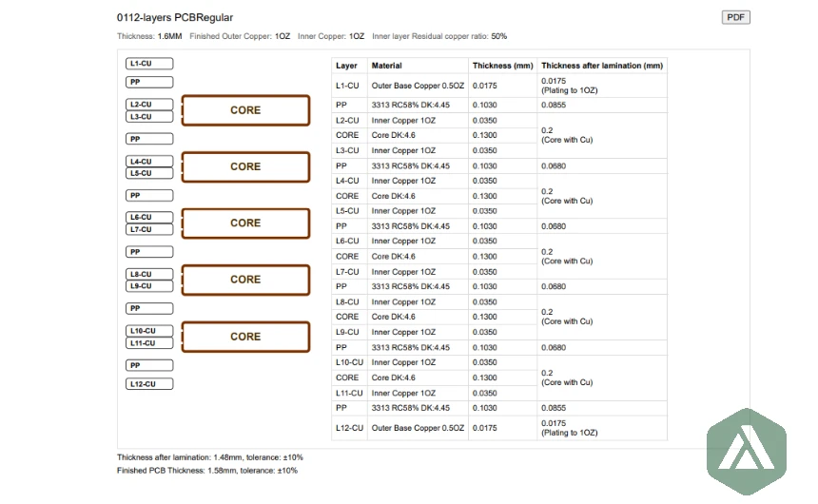Screen dimensions: 818x504
Task: Click the CORE block beside L6-CU and L7-CU
Action: (x=245, y=223)
